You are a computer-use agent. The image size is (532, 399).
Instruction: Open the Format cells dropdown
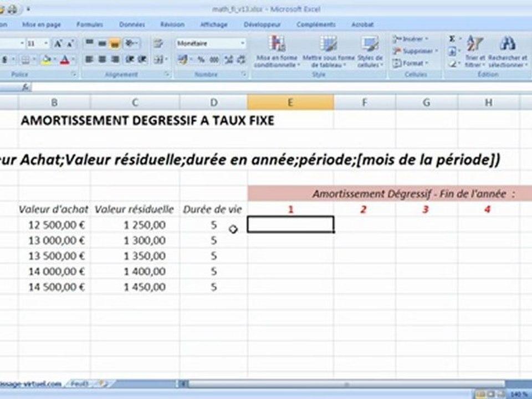coord(411,63)
